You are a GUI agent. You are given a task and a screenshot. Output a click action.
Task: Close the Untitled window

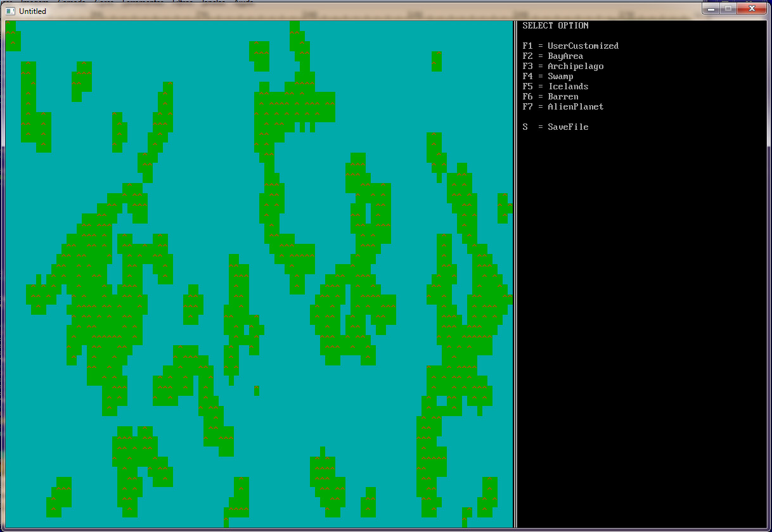click(x=752, y=9)
